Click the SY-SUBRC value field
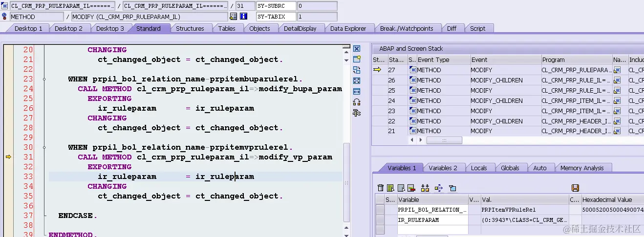644x237 pixels. (x=317, y=6)
